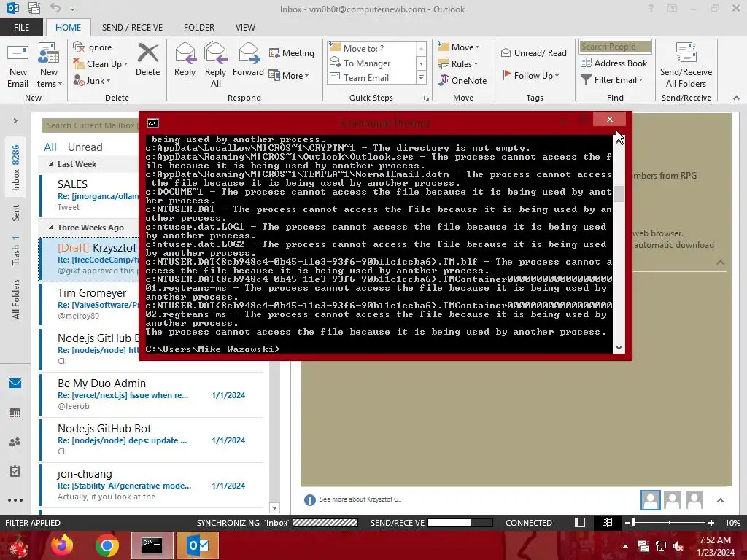Show All messages filter

[x=50, y=147]
